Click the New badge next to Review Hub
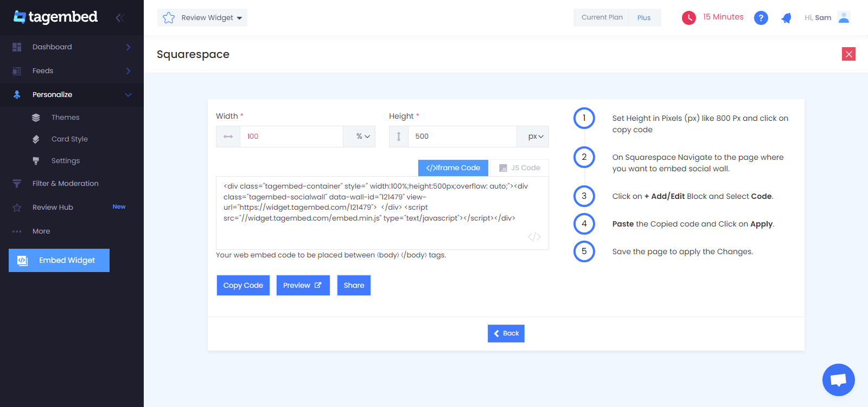 click(119, 207)
